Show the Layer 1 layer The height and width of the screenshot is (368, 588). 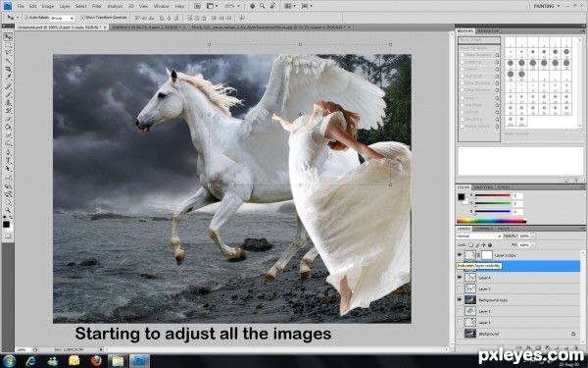click(460, 322)
